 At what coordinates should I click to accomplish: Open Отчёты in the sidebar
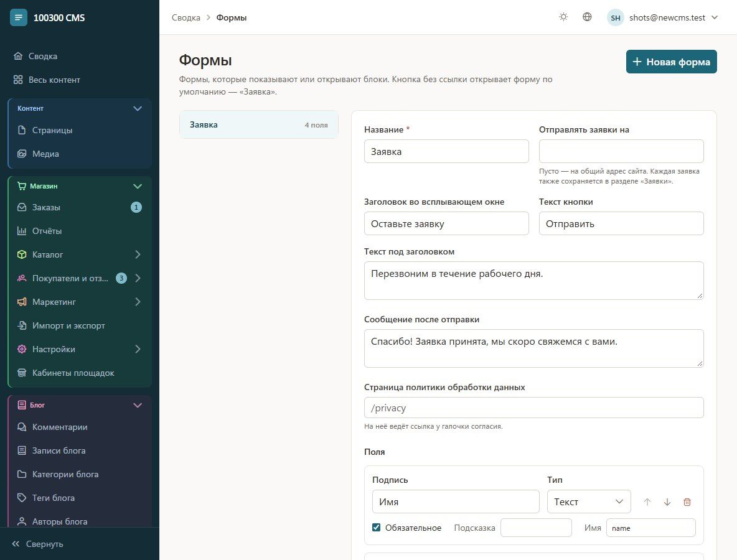80,231
